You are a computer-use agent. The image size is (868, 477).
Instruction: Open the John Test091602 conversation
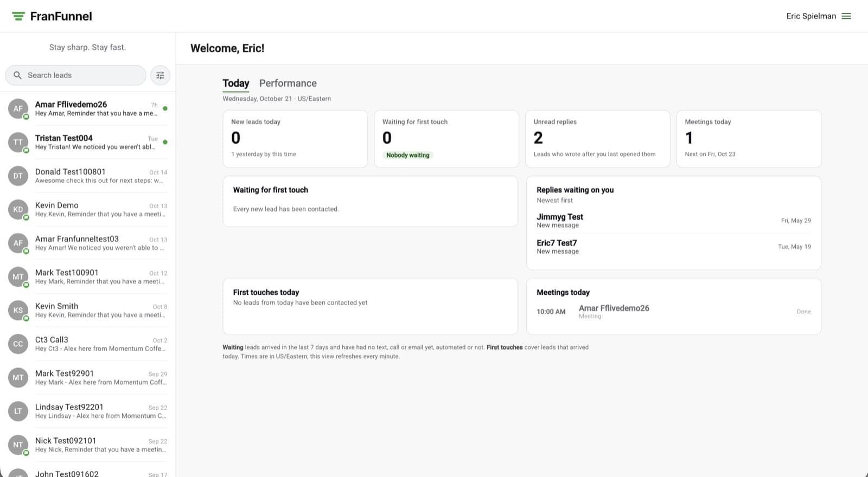click(x=88, y=470)
